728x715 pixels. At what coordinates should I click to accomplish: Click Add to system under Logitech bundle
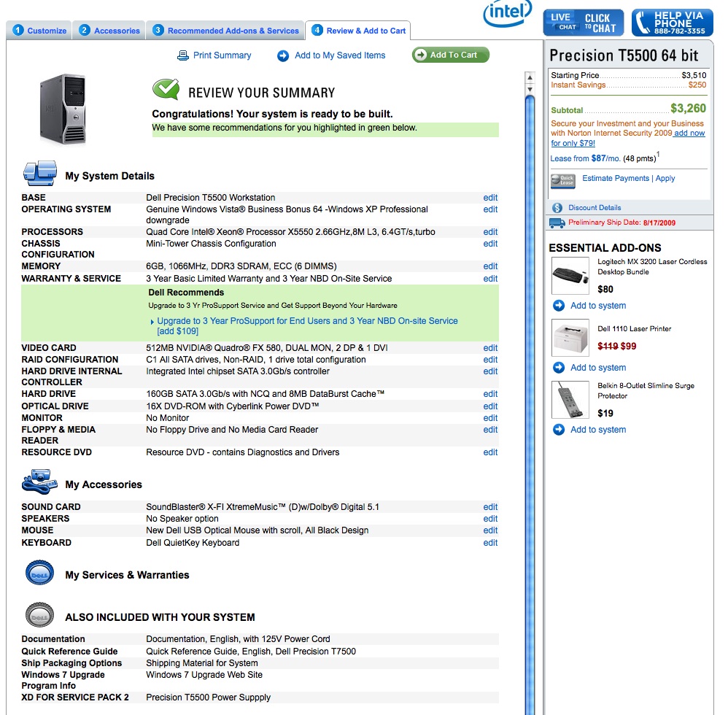[x=598, y=306]
